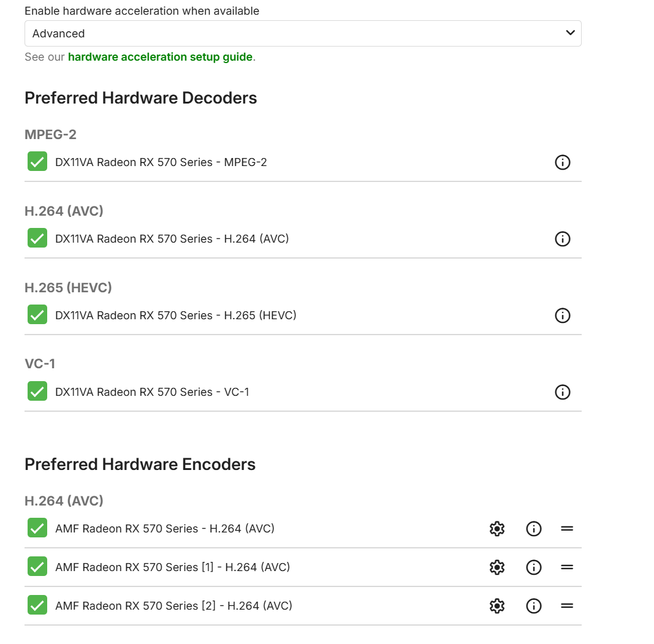This screenshot has width=654, height=644.
Task: Open the hardware acceleration setup guide link
Action: tap(160, 57)
